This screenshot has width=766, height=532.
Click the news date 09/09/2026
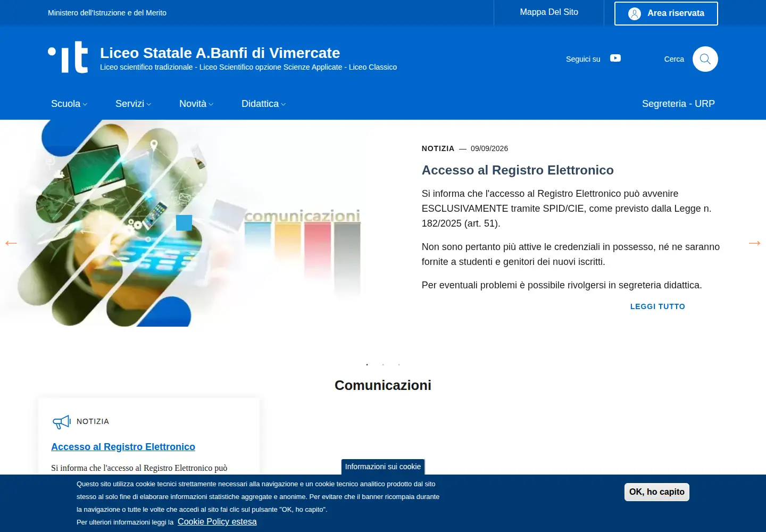[x=489, y=148]
